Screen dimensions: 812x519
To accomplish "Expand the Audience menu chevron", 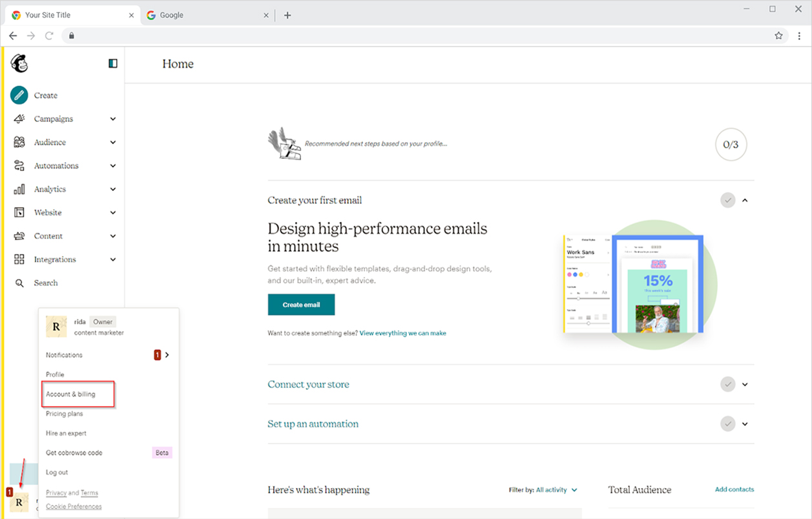I will tap(113, 143).
